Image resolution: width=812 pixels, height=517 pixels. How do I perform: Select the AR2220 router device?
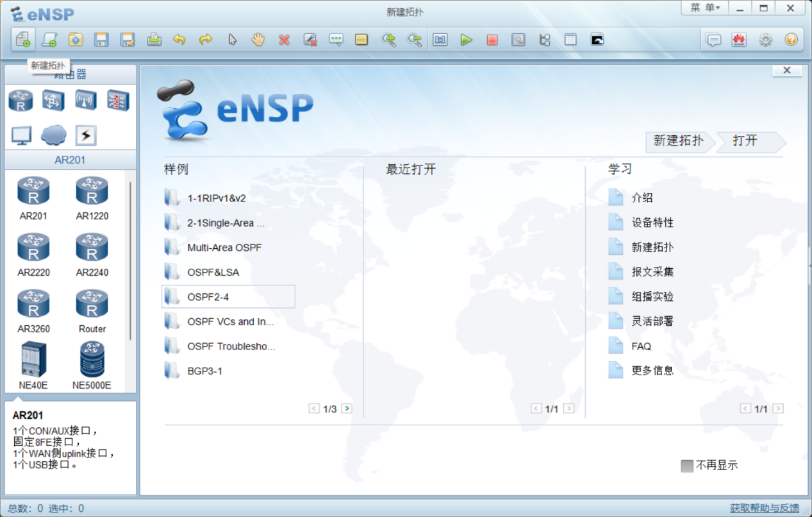(33, 255)
